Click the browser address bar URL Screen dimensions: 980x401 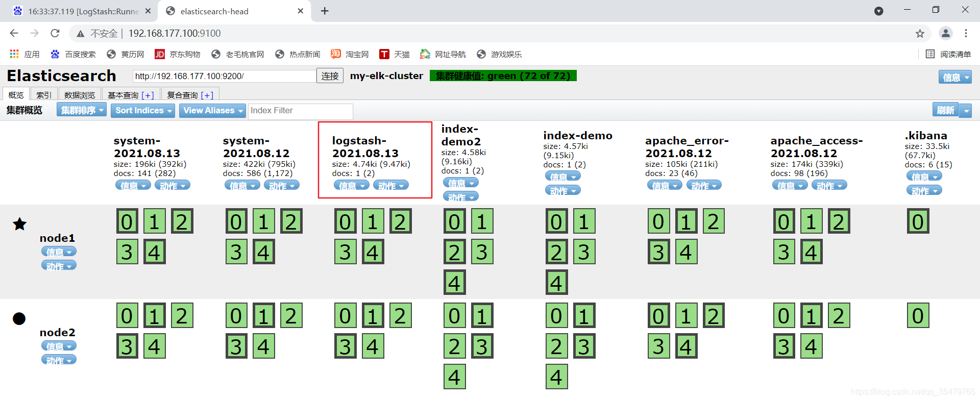pos(175,33)
